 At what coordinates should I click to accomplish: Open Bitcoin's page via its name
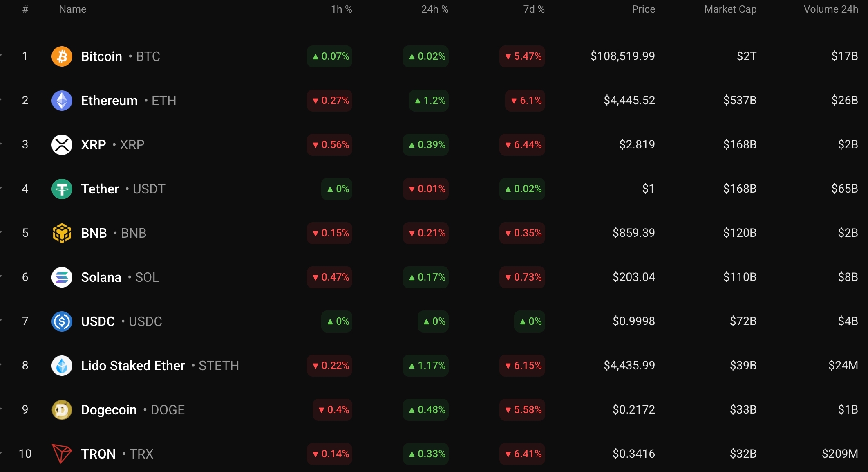pos(101,56)
